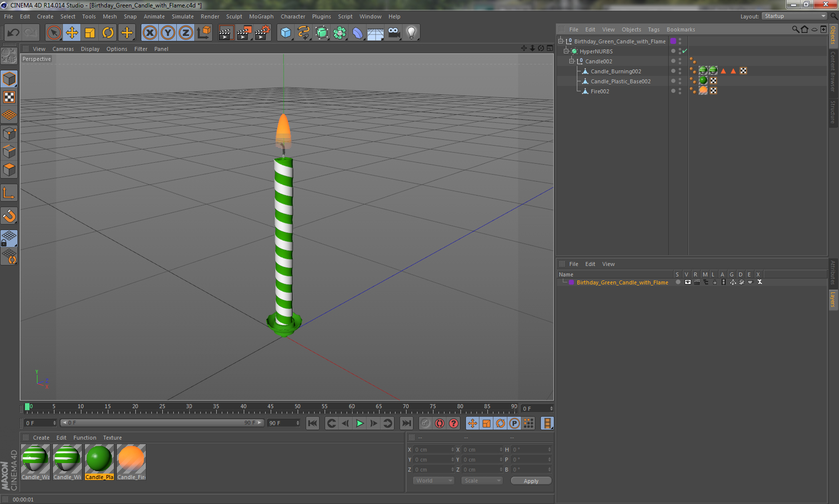
Task: Click the Undo arrow icon
Action: point(13,33)
